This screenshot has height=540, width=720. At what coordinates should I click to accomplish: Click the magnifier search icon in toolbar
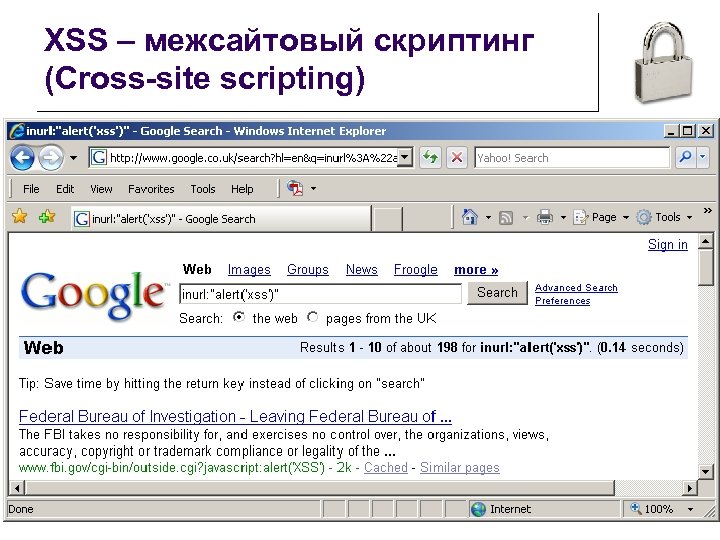coord(686,158)
